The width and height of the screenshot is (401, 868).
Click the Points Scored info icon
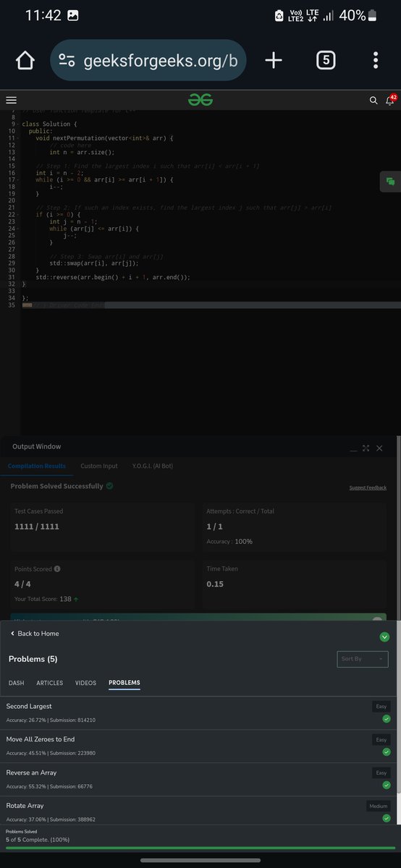(57, 569)
